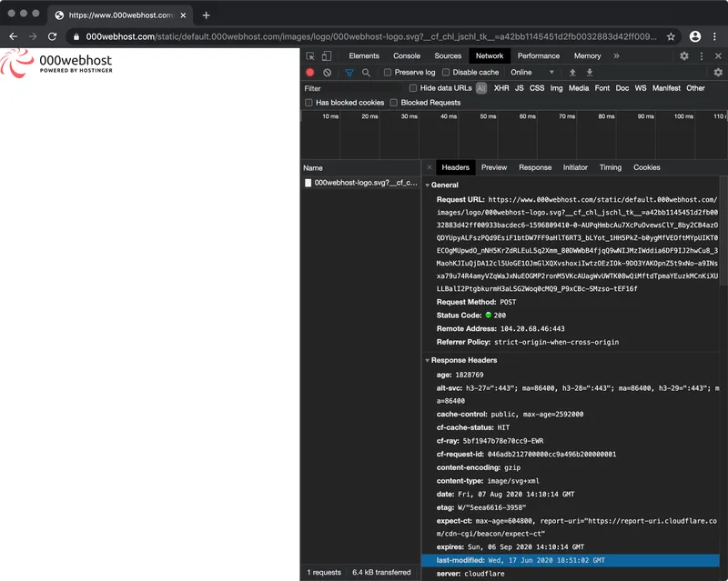This screenshot has height=581, width=728.
Task: Filter requests by WS
Action: pos(641,88)
